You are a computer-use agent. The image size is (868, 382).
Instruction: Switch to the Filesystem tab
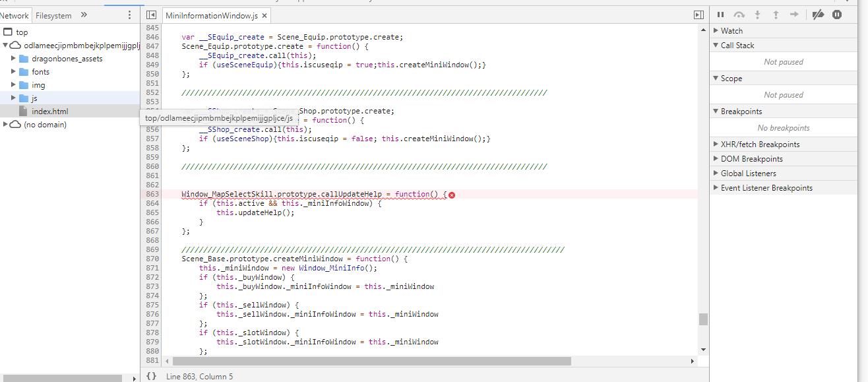click(x=53, y=15)
